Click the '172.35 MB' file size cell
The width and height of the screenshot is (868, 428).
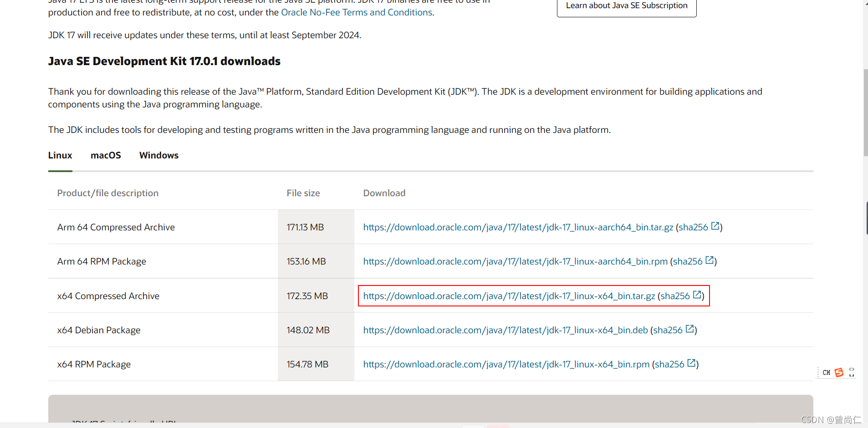316,296
